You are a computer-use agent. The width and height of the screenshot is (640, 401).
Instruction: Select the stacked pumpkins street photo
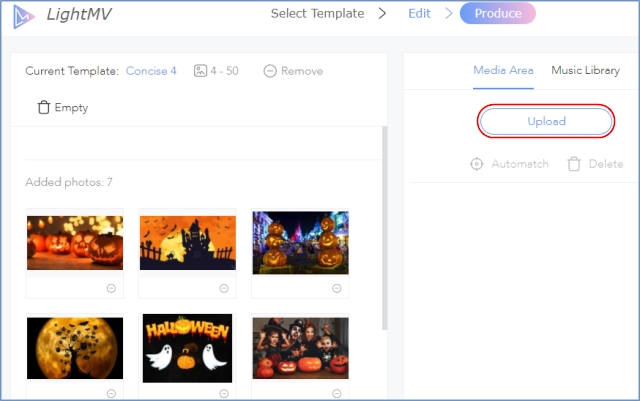(x=300, y=243)
